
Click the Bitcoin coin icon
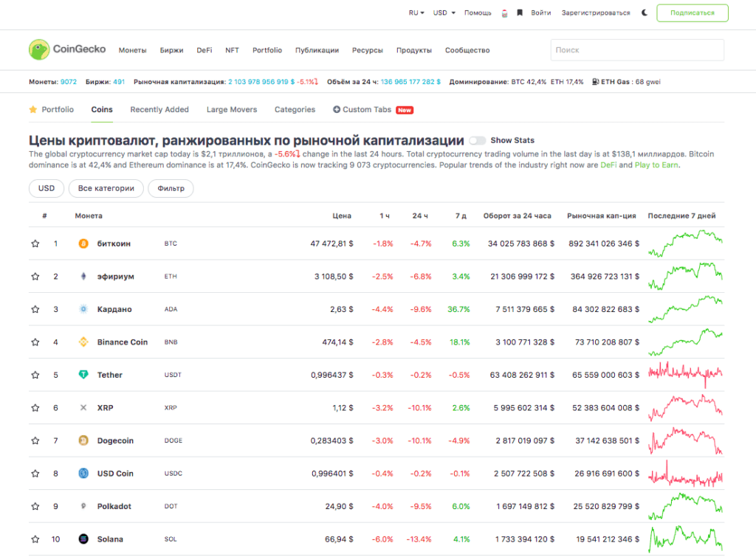click(x=83, y=243)
